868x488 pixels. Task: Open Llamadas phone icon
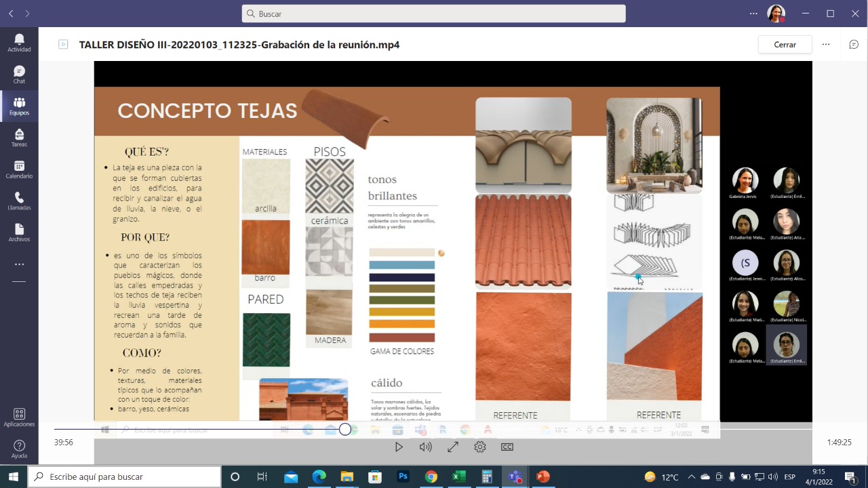click(x=19, y=201)
